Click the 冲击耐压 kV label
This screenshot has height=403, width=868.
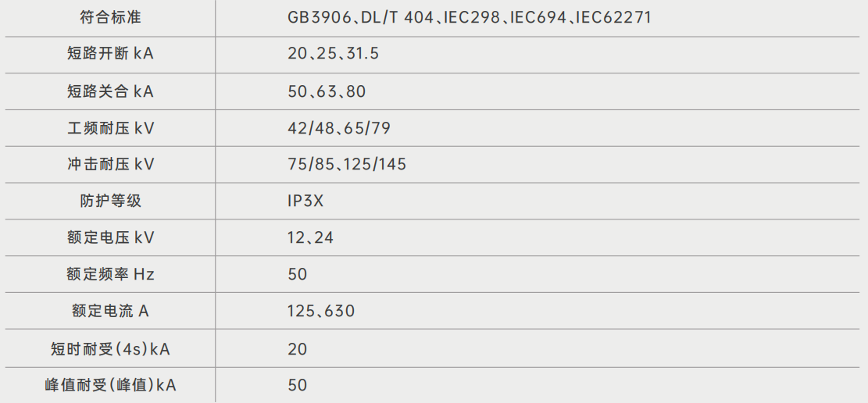[x=110, y=164]
